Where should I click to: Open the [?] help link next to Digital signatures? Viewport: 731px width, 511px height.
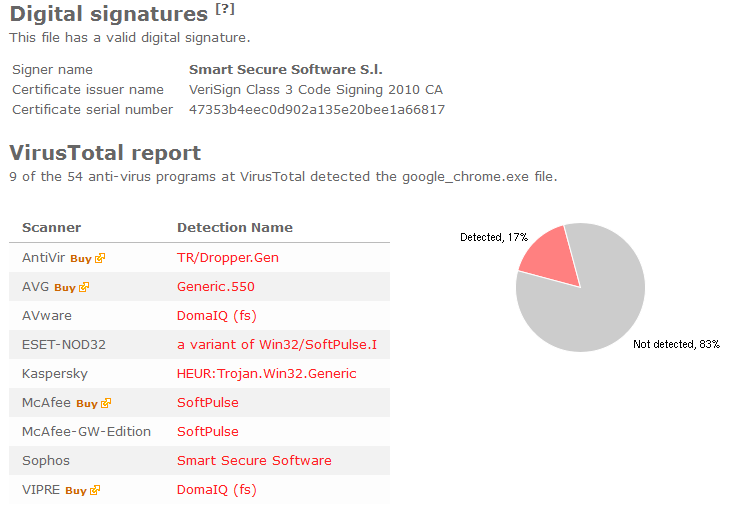pyautogui.click(x=225, y=9)
